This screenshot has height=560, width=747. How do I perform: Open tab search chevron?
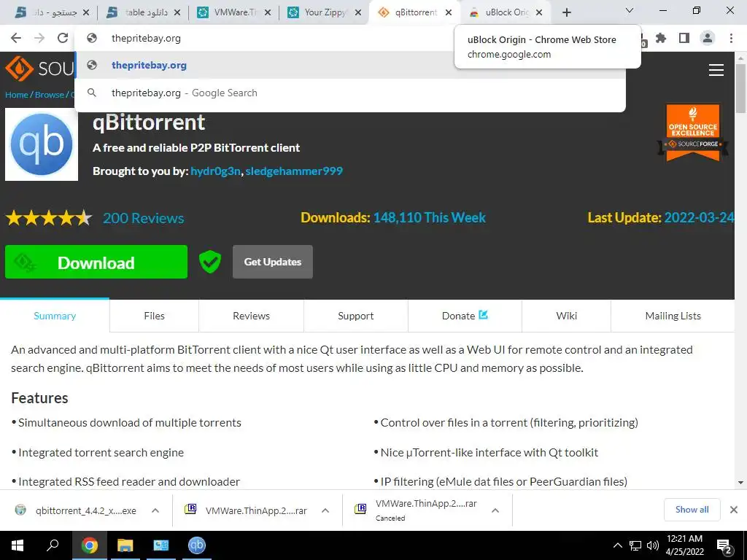pos(630,10)
